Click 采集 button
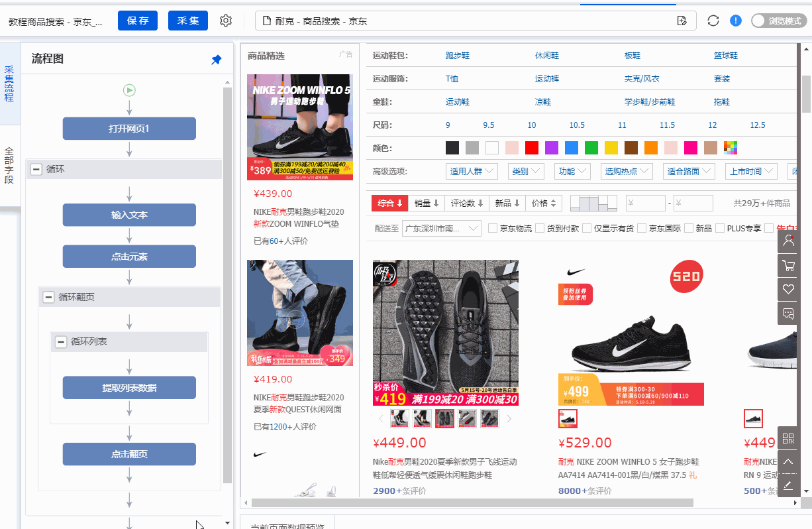The width and height of the screenshot is (812, 529). [x=188, y=21]
